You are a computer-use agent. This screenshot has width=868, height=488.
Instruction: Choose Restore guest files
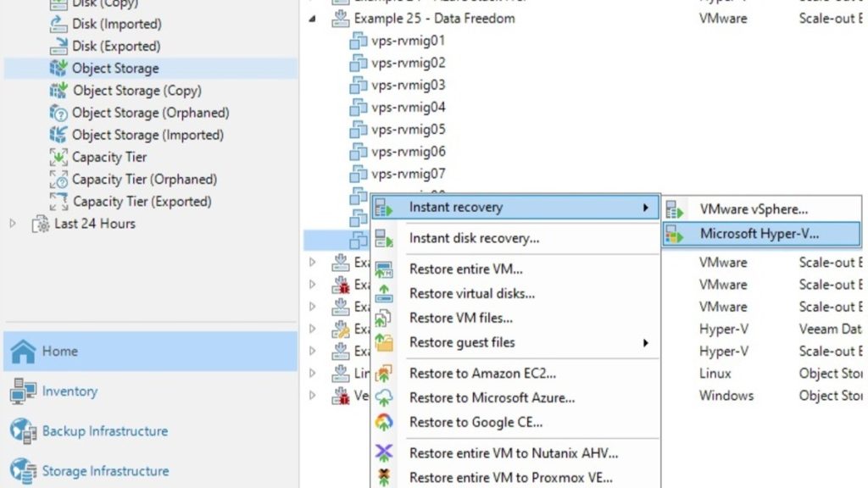coord(516,342)
